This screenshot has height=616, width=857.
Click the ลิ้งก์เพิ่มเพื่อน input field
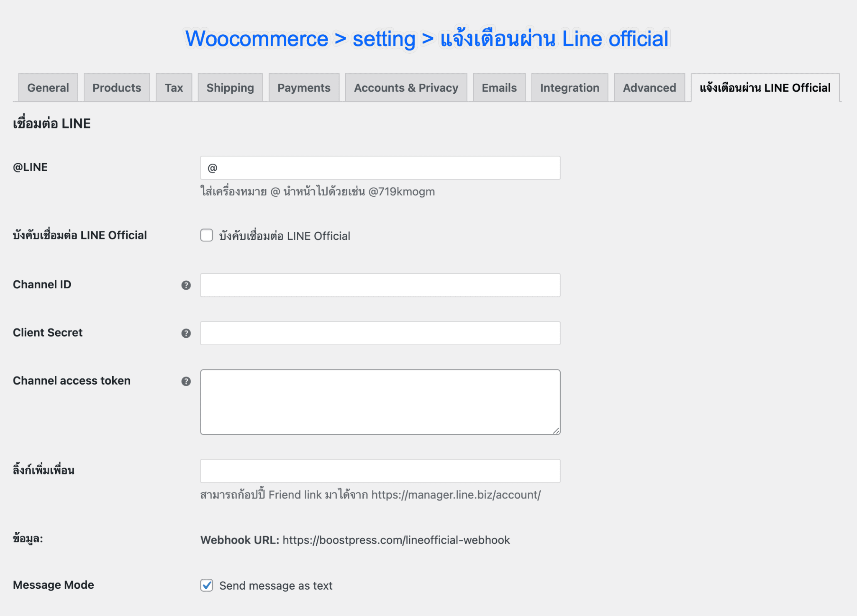tap(380, 470)
